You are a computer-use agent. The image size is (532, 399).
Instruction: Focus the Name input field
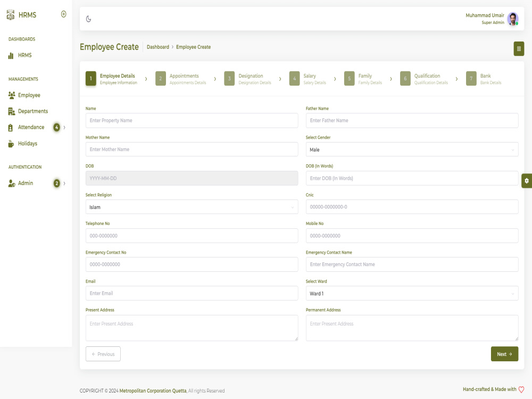tap(192, 120)
